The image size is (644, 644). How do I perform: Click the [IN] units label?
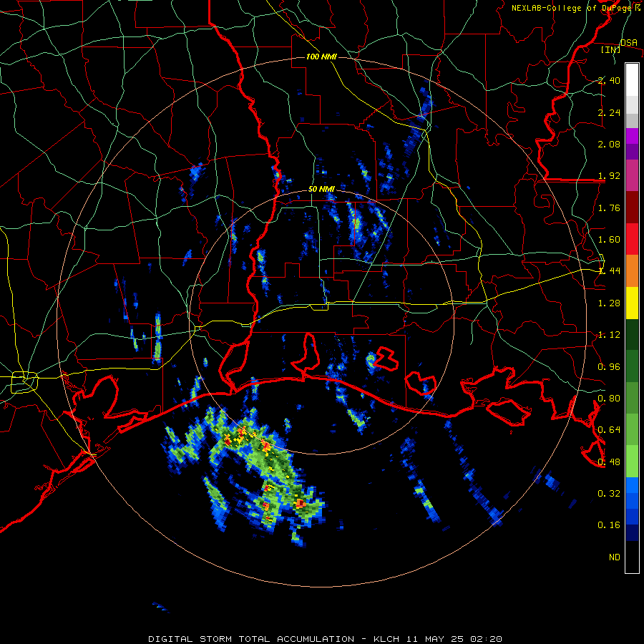coord(610,50)
